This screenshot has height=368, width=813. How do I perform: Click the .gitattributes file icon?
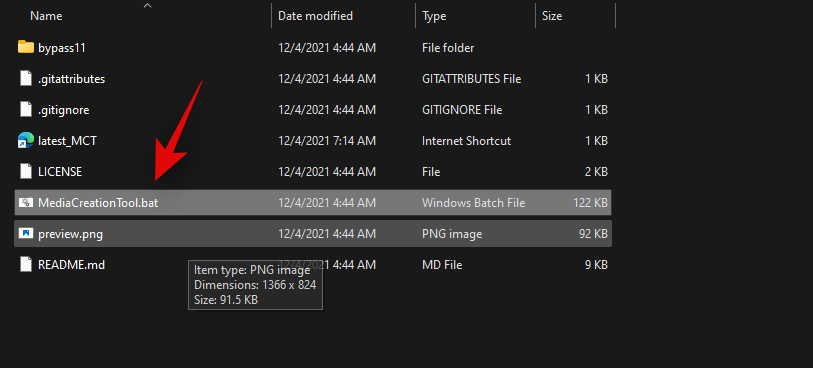[25, 79]
